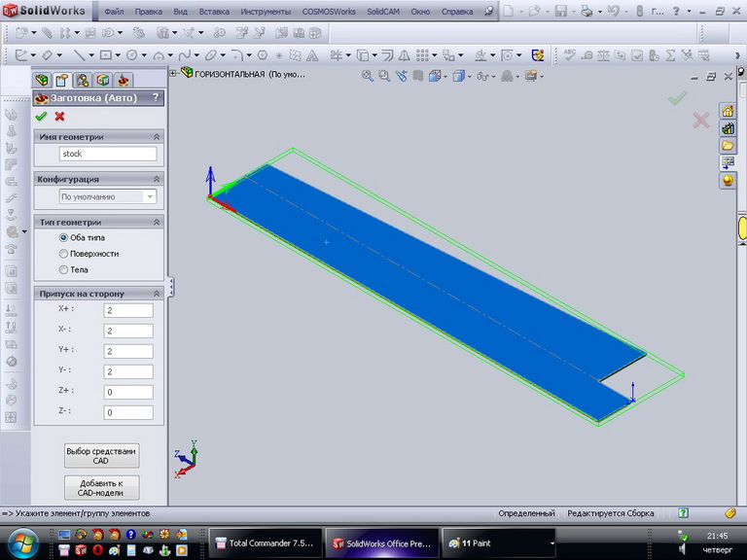Click the Zoom to Area icon

point(384,76)
